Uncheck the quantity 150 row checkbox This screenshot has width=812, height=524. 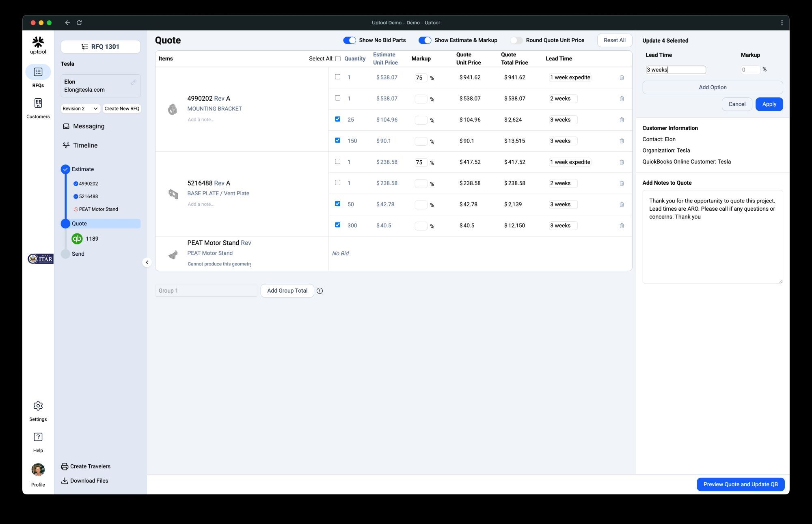(x=337, y=140)
